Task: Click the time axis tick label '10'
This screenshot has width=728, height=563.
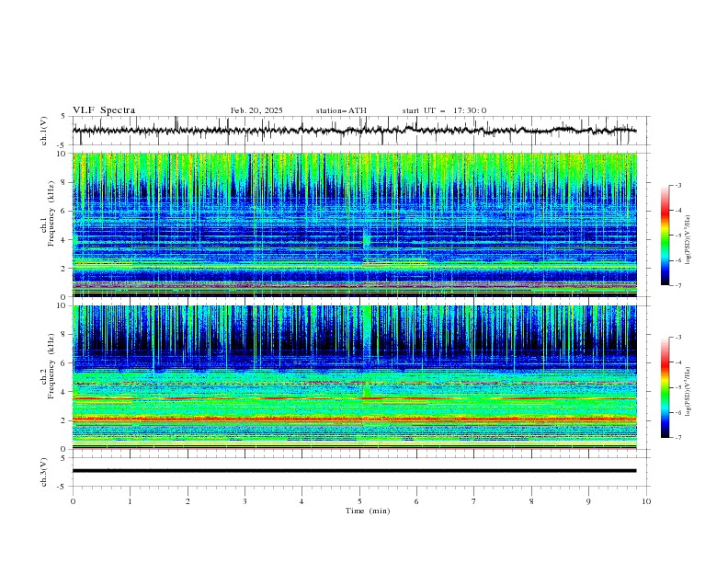Action: click(x=646, y=501)
